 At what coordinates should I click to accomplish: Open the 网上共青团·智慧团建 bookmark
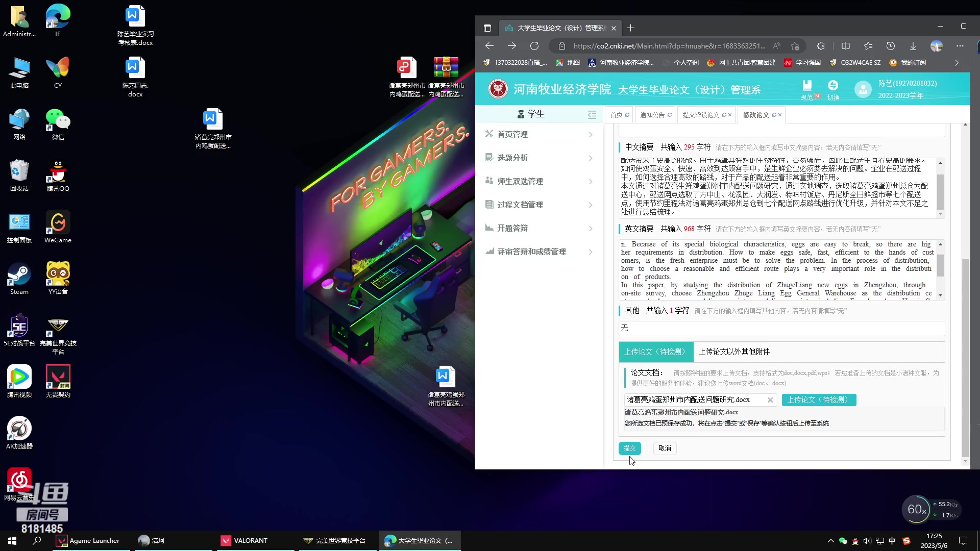tap(741, 63)
